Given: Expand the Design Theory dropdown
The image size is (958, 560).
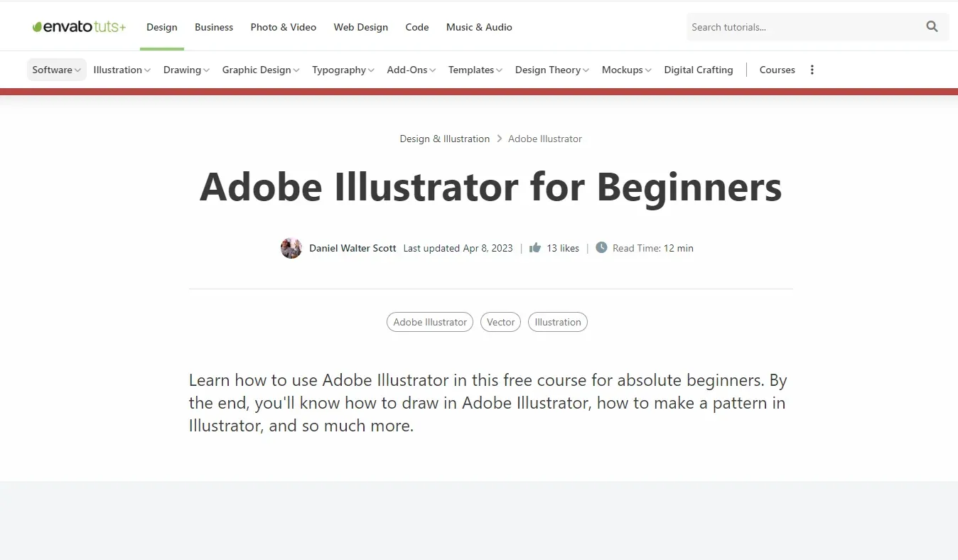Looking at the screenshot, I should point(552,70).
